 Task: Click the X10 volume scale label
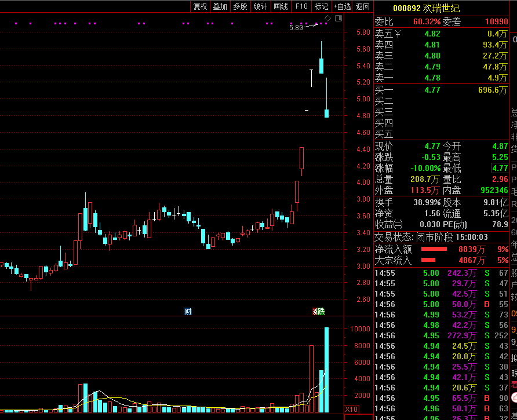[351, 410]
